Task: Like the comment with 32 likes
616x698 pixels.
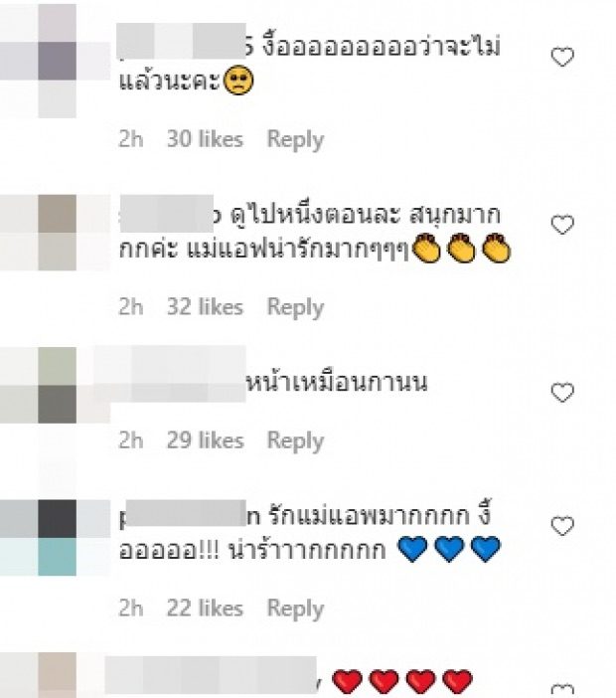Action: 562,225
